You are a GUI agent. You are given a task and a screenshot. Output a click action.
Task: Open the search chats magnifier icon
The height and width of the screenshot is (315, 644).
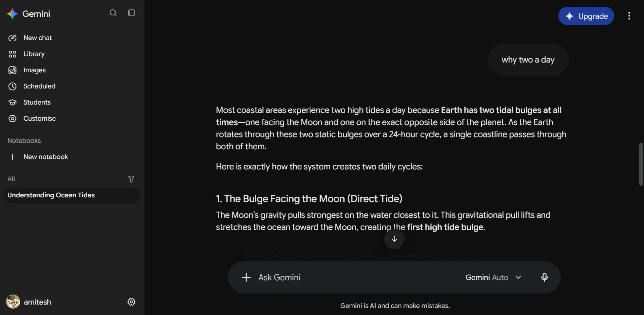coord(113,13)
